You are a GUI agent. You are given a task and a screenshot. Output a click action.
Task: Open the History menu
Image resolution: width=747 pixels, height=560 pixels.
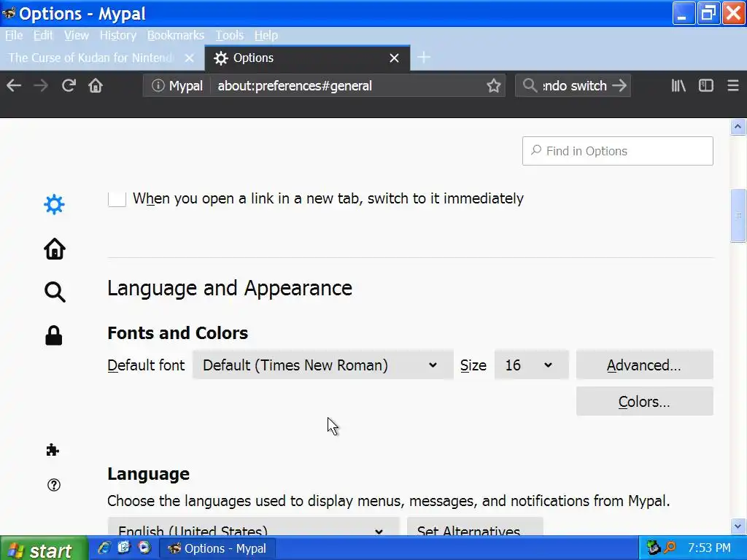click(x=117, y=35)
